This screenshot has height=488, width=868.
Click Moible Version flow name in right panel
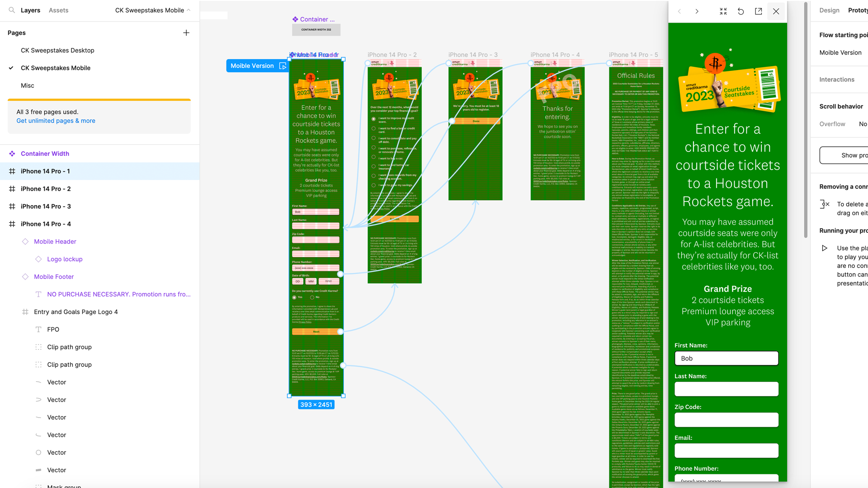[x=840, y=52]
